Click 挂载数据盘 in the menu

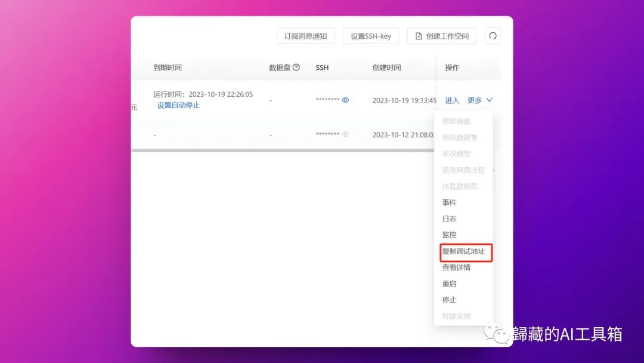(x=460, y=186)
